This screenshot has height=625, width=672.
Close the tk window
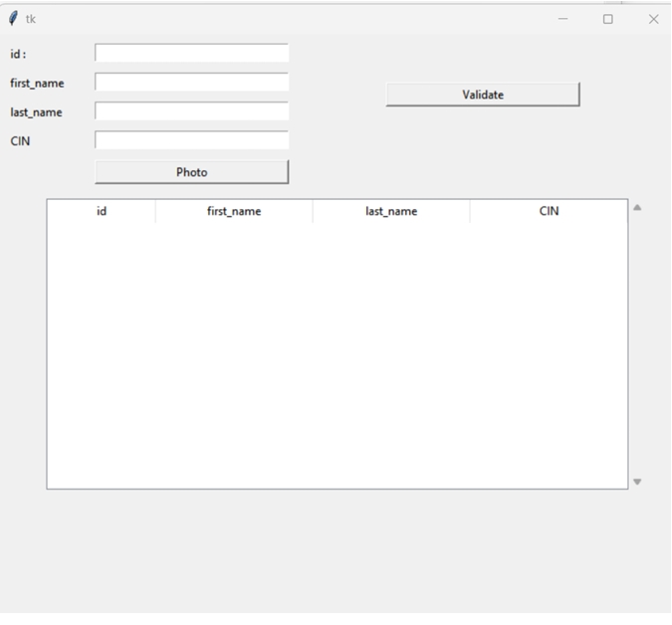pyautogui.click(x=653, y=19)
